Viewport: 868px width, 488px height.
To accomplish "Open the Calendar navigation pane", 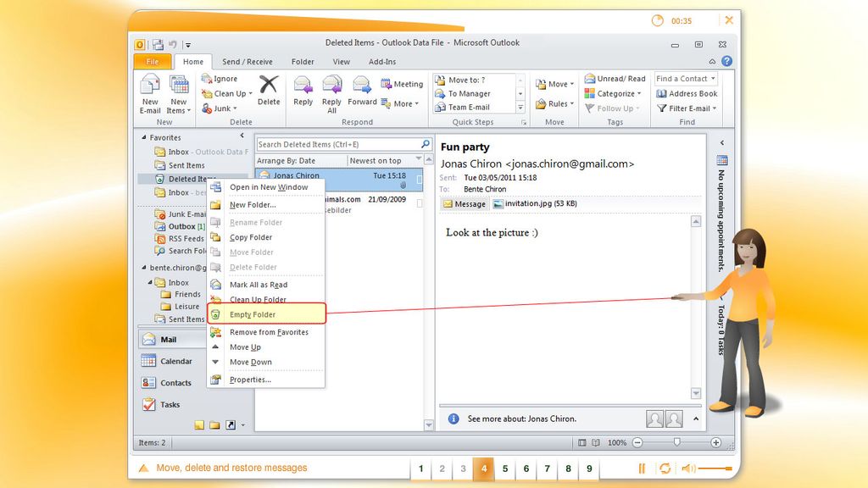I will click(167, 361).
